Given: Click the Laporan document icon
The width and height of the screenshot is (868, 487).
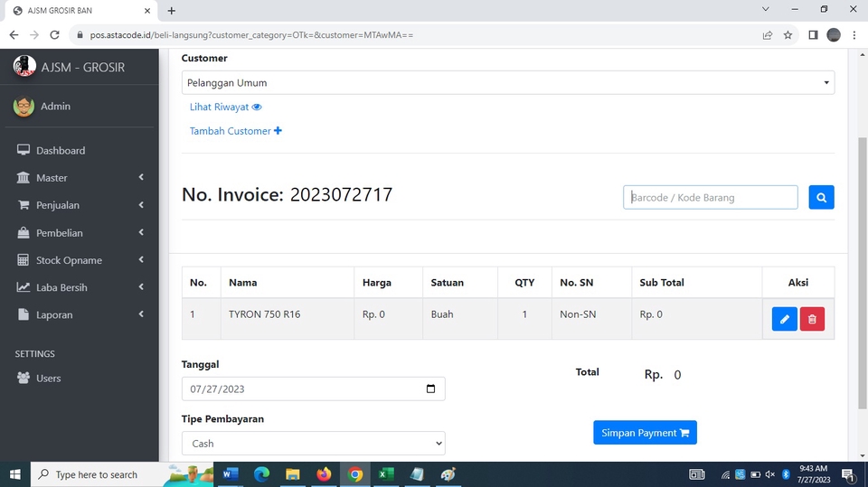Looking at the screenshot, I should coord(24,314).
